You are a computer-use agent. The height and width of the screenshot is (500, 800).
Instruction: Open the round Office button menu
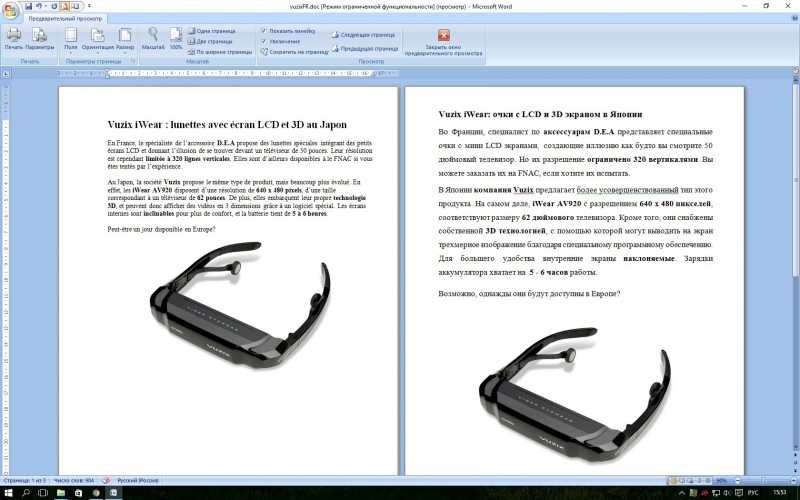(10, 10)
